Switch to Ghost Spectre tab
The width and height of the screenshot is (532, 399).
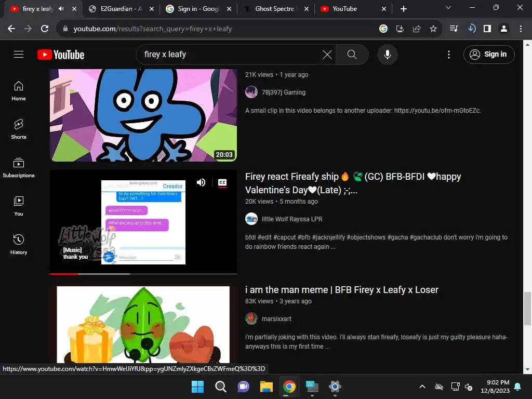click(275, 9)
